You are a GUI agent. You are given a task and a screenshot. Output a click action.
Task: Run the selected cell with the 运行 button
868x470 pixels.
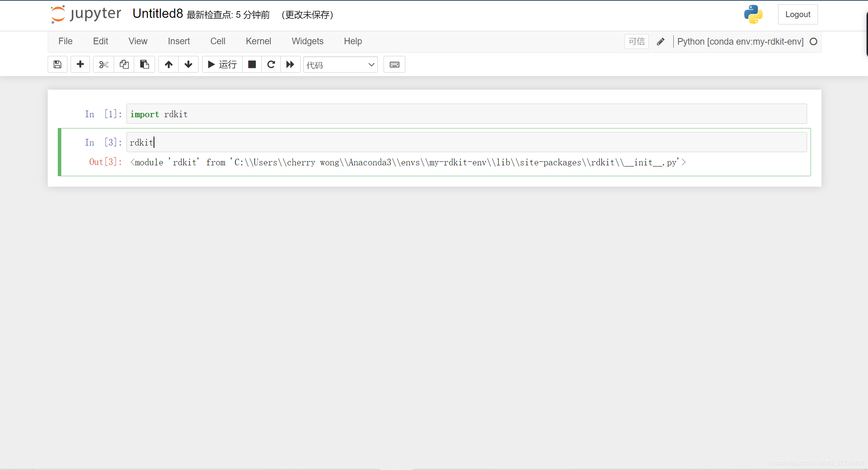pos(221,64)
